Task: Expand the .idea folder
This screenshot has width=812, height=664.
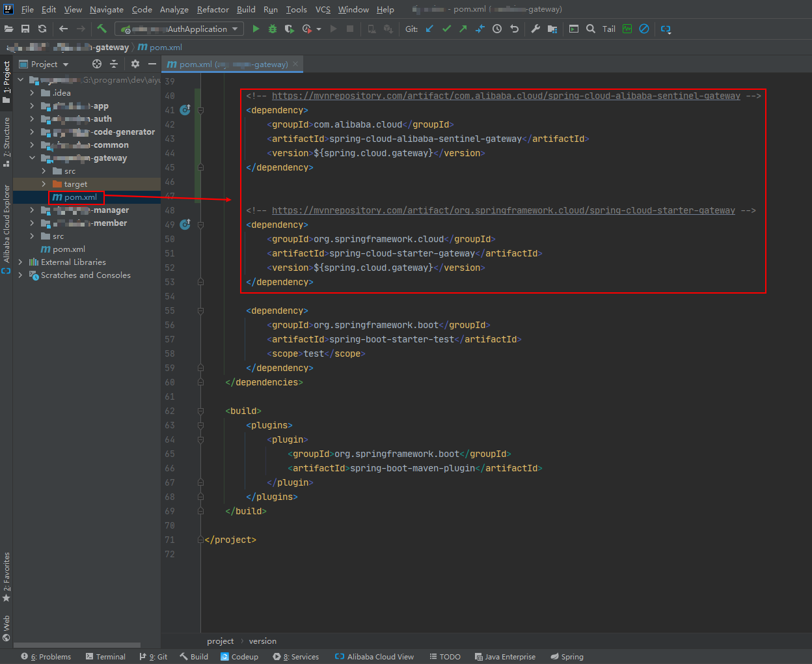Action: [32, 92]
